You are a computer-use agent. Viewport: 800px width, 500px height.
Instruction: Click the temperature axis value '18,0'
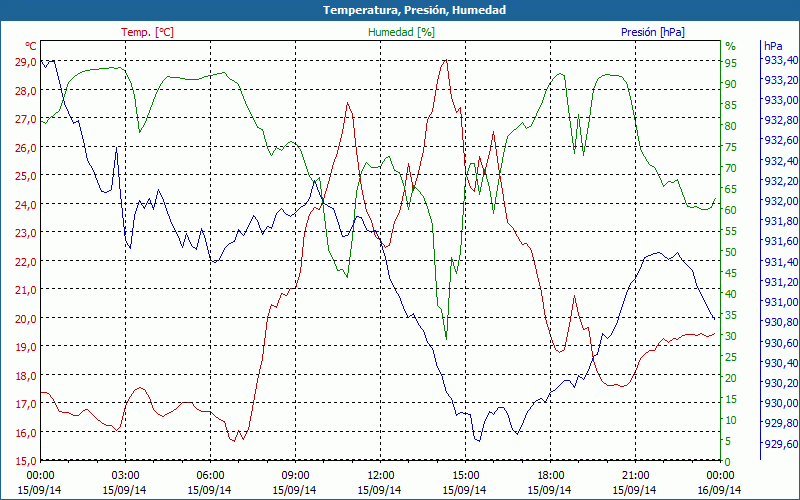[27, 376]
